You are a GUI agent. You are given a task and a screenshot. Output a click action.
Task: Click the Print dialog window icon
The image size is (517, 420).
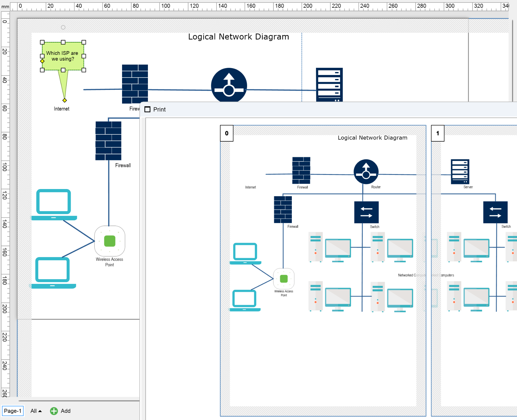pos(147,109)
